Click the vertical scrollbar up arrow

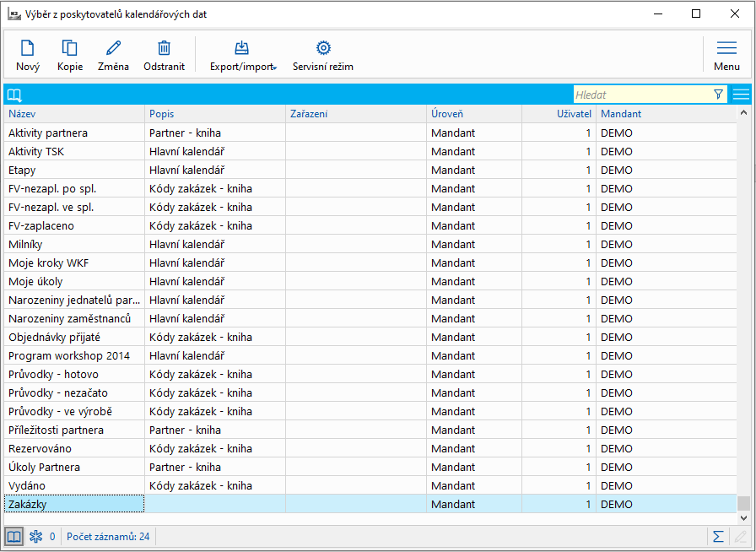743,113
